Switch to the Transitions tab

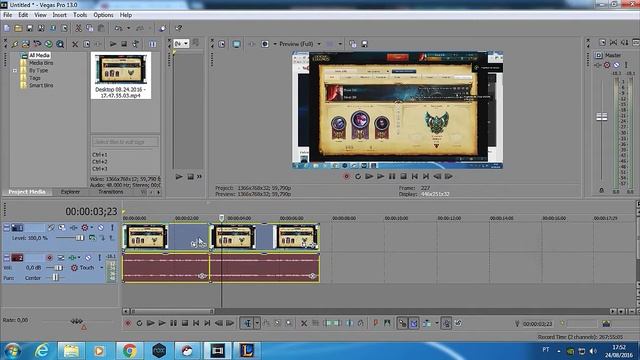[111, 192]
